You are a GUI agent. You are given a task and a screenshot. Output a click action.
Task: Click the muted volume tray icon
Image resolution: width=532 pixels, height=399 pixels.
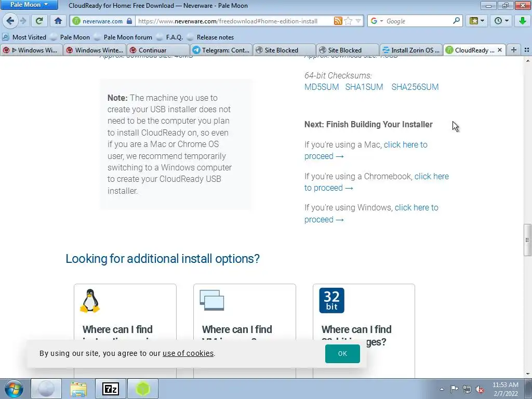pyautogui.click(x=480, y=389)
